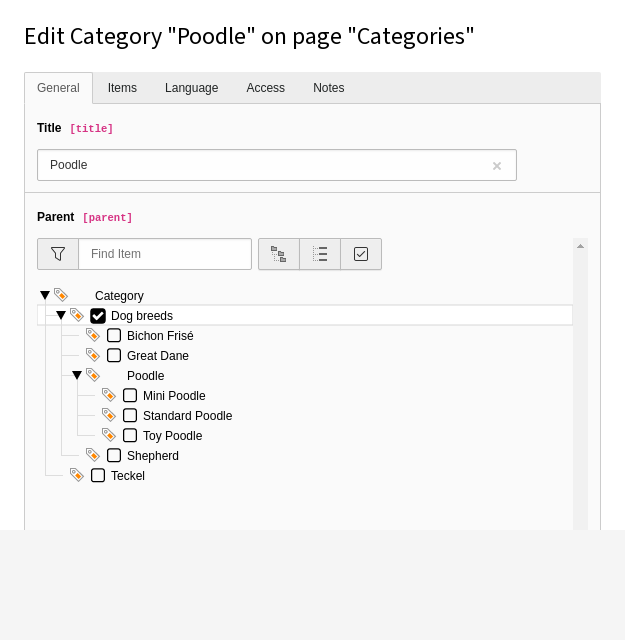This screenshot has height=640, width=625.
Task: Tick the Shepherd checkbox
Action: click(114, 456)
